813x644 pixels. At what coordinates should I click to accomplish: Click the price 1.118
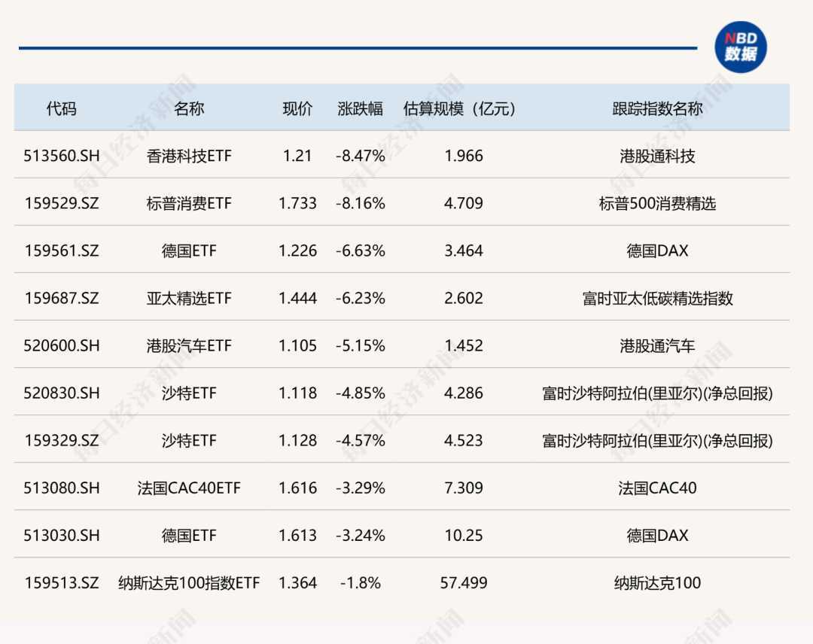[297, 393]
